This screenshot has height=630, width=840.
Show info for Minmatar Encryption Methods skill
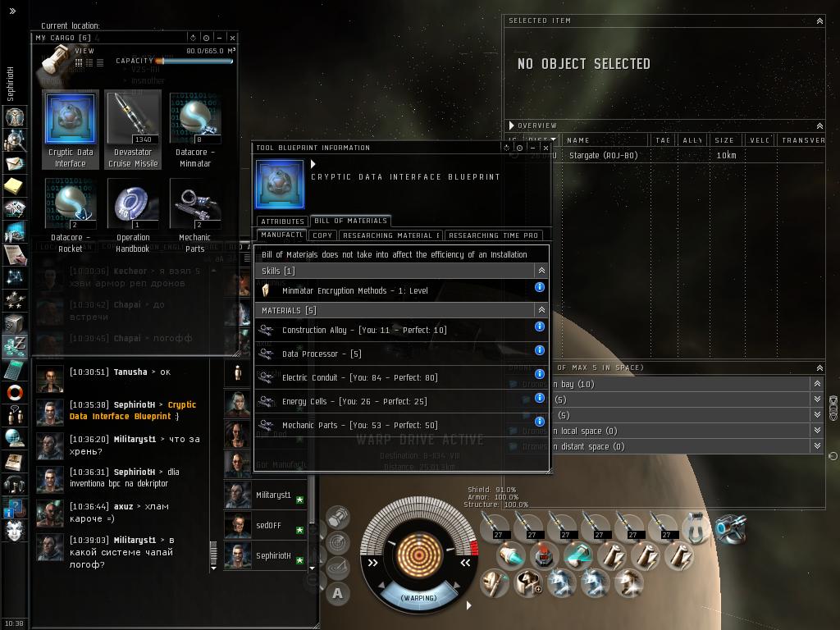coord(540,287)
